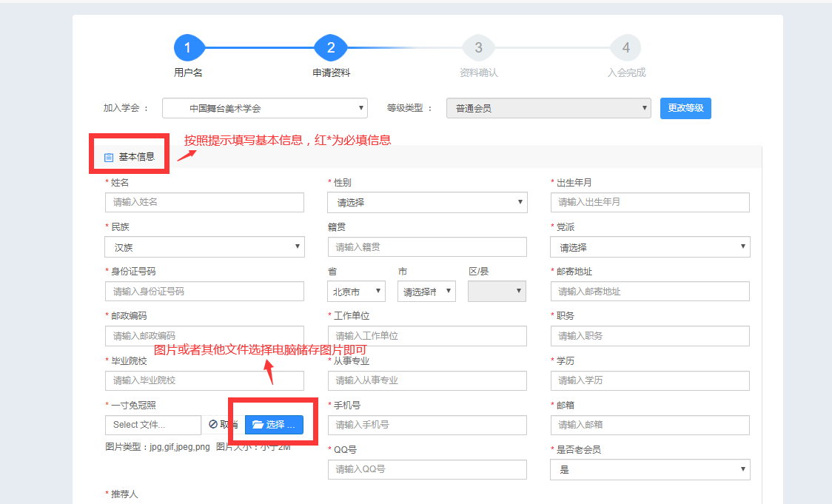Open the 性别 selection dropdown
This screenshot has width=832, height=504.
(x=427, y=202)
